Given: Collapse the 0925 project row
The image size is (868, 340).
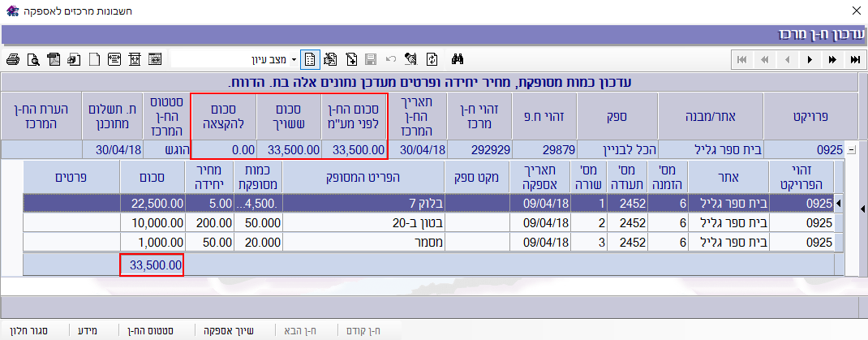Looking at the screenshot, I should pos(851,150).
